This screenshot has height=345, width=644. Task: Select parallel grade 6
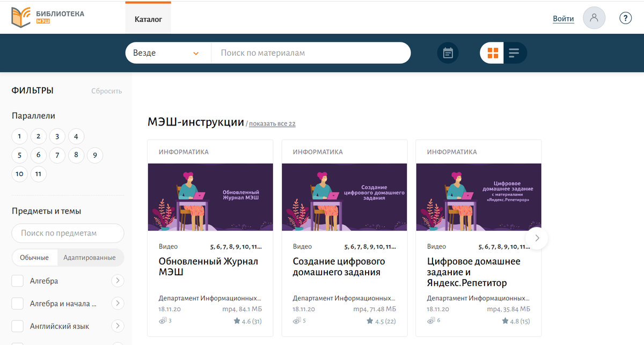click(39, 155)
